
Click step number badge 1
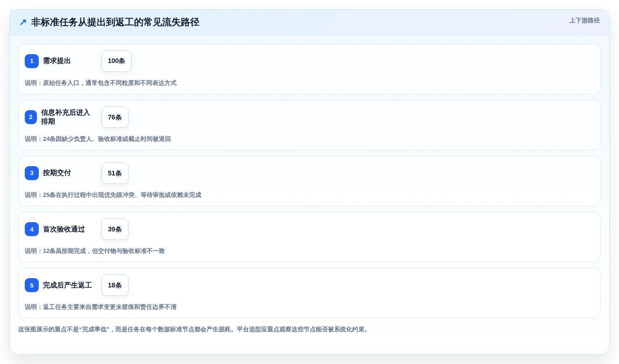coord(32,61)
